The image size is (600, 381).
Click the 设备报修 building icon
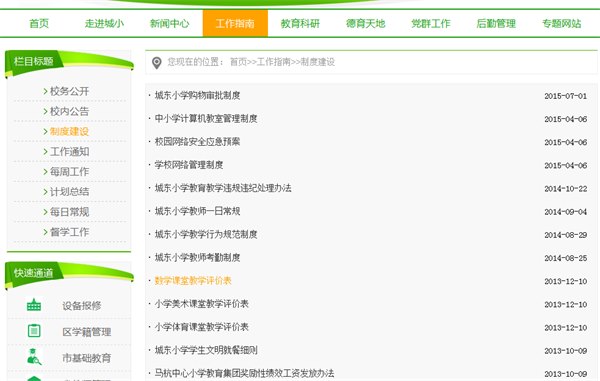click(34, 305)
